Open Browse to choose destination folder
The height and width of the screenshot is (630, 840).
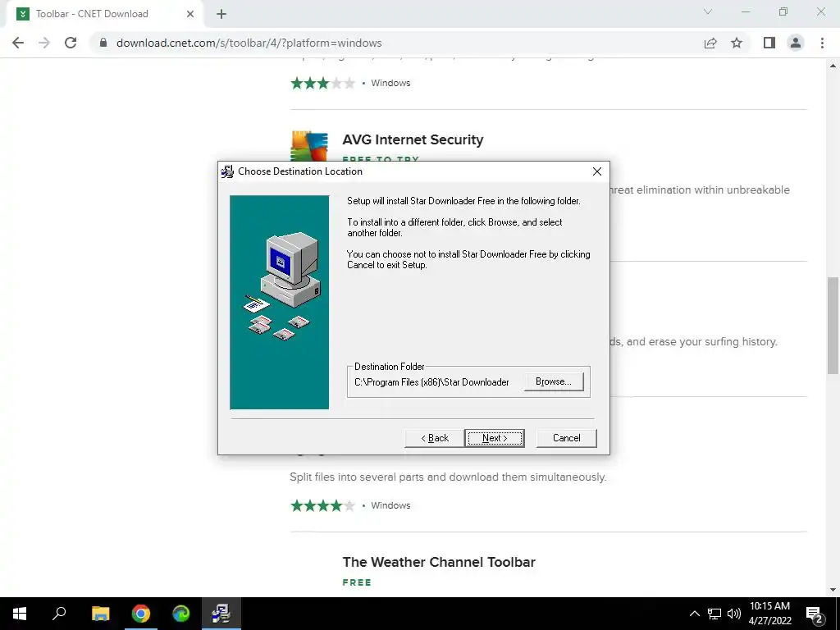click(x=554, y=381)
